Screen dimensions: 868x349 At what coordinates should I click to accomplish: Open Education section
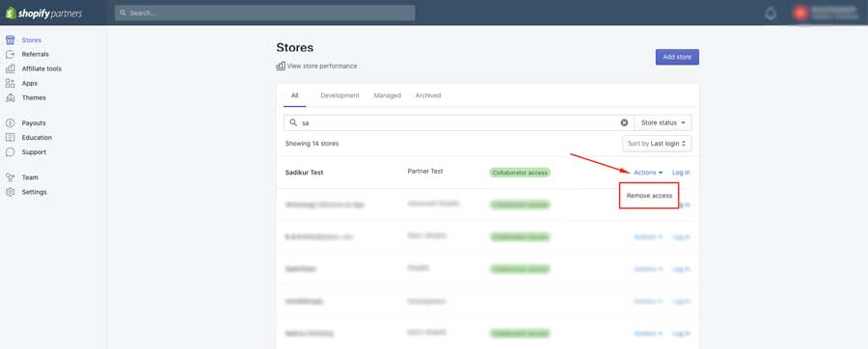[x=37, y=138]
